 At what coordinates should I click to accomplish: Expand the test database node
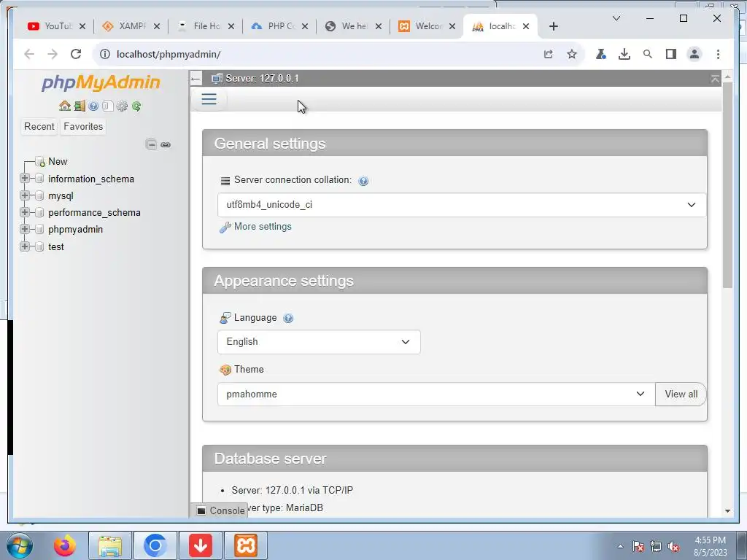click(25, 246)
